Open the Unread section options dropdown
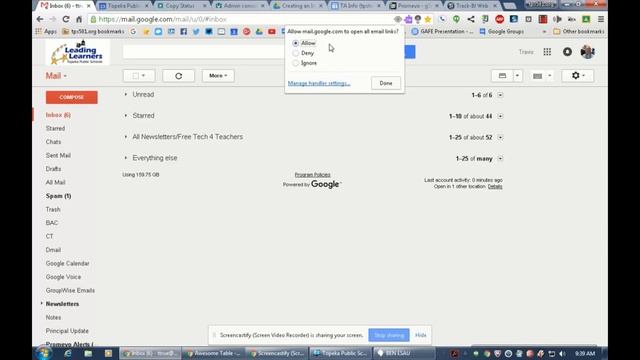Screen dimensions: 640x360 click(x=500, y=95)
